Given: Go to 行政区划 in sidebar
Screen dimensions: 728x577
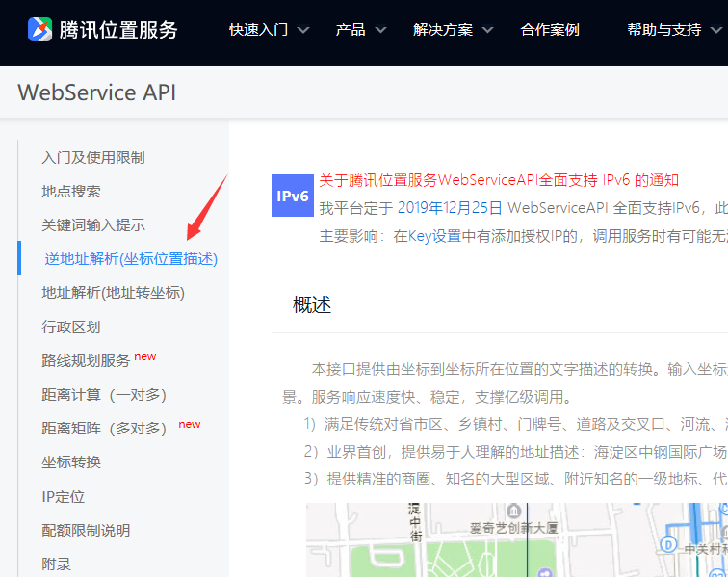Looking at the screenshot, I should 71,328.
